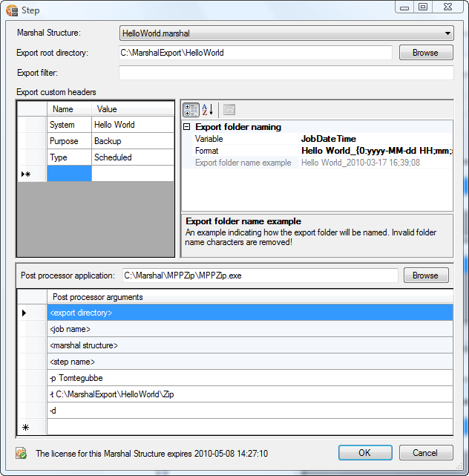Screen dimensions: 469x476
Task: Click the Post processor application field
Action: [x=260, y=276]
